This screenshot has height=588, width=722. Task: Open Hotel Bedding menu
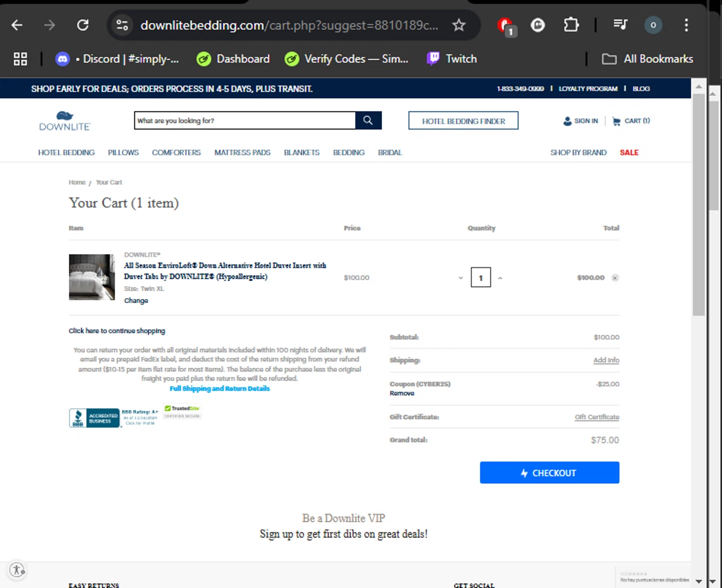[x=66, y=153]
